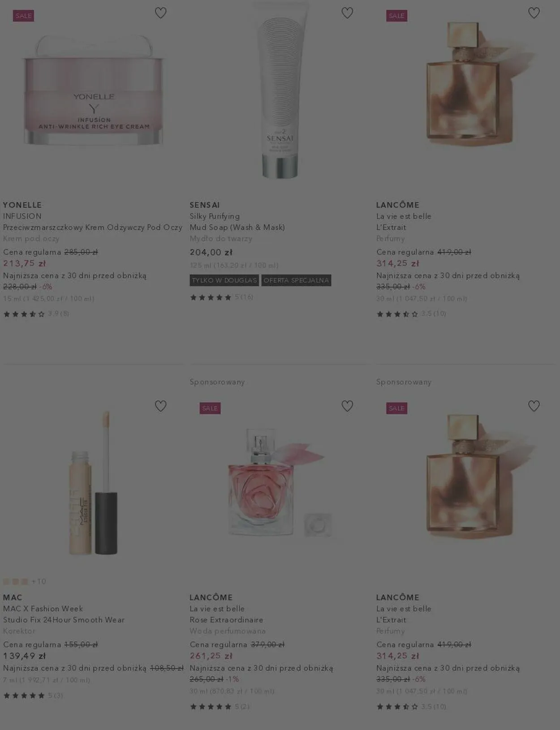Click SALE badge on Rose Extraordinaire perfume
560x730 pixels.
click(210, 408)
